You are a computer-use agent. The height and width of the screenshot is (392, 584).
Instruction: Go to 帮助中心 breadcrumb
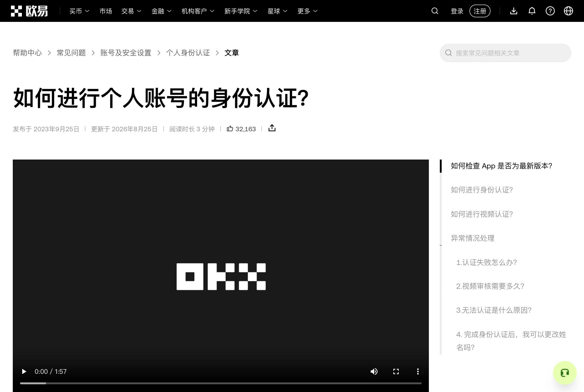pyautogui.click(x=27, y=53)
